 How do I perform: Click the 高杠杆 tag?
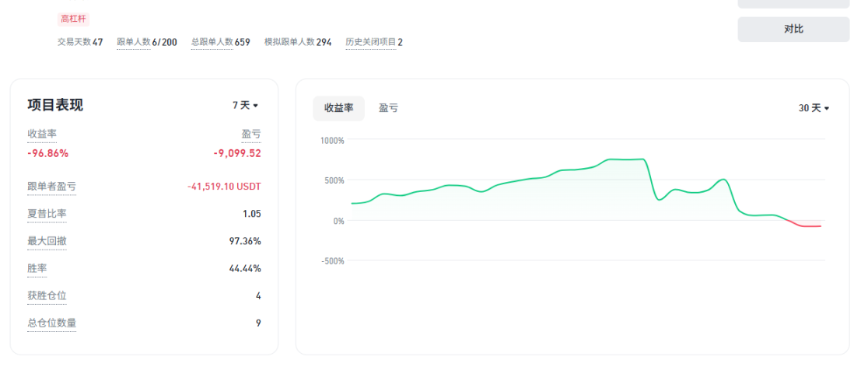point(73,19)
